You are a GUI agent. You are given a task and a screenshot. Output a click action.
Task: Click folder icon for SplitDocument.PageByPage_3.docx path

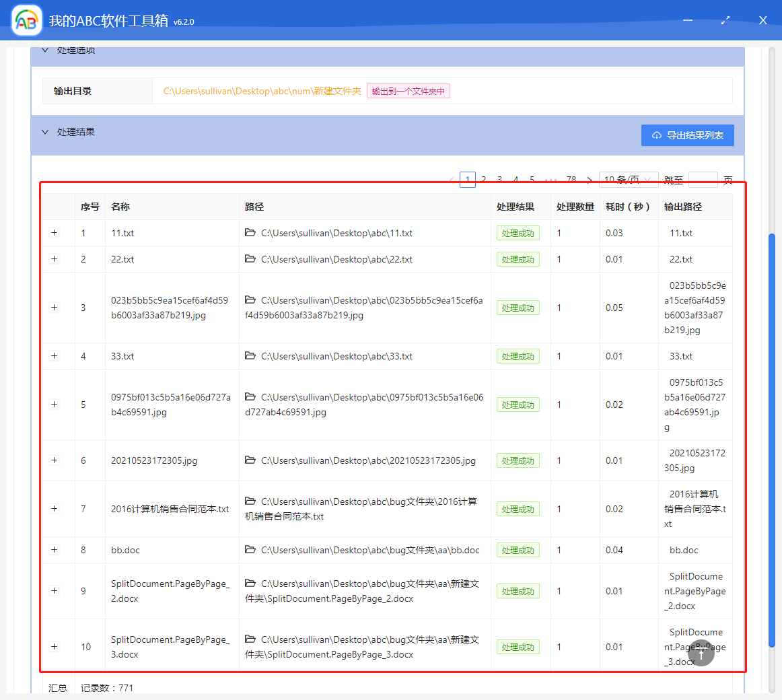click(x=250, y=639)
